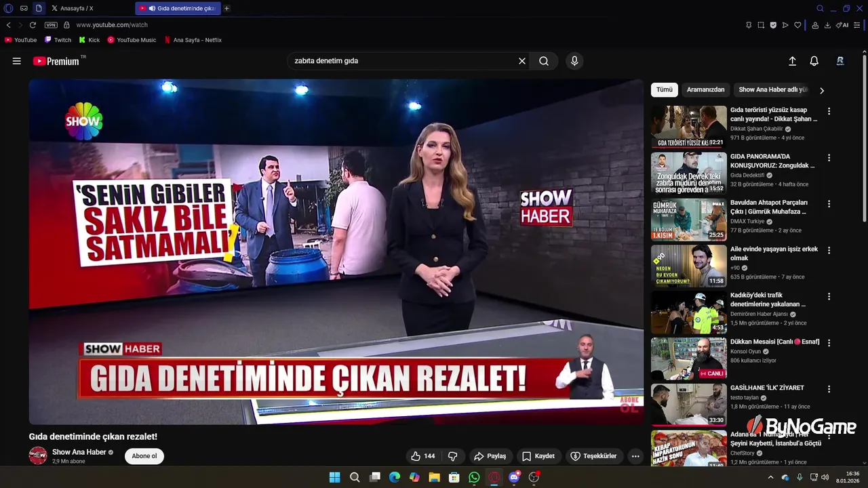Open 'Gıda teröristi yüzsüz kasap' thumbnail
Screen dimensions: 868x488
pos(688,127)
